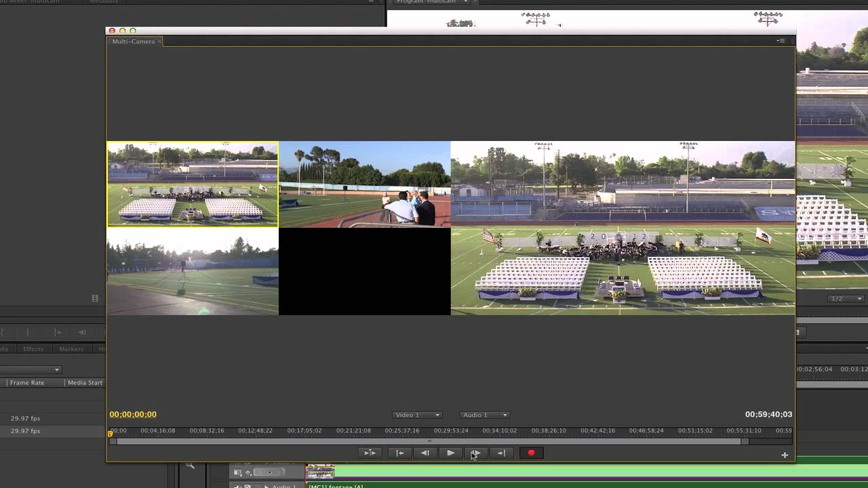Open the Multi-Camera panel flyout menu

tap(781, 41)
